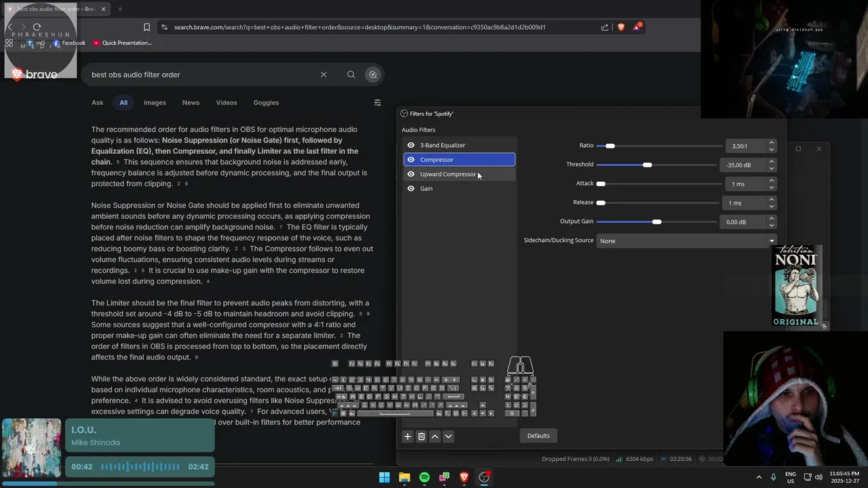868x488 pixels.
Task: Select the 3-Band Equalizer filter
Action: 459,145
